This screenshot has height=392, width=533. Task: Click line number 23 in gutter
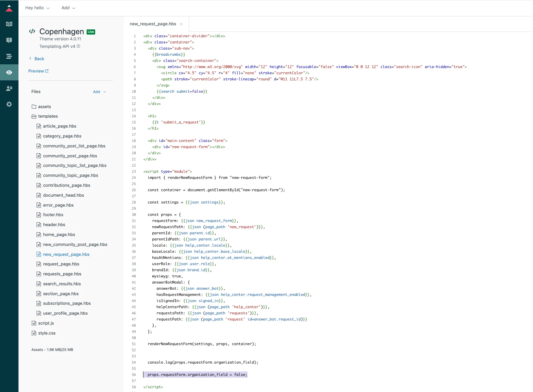click(x=134, y=172)
